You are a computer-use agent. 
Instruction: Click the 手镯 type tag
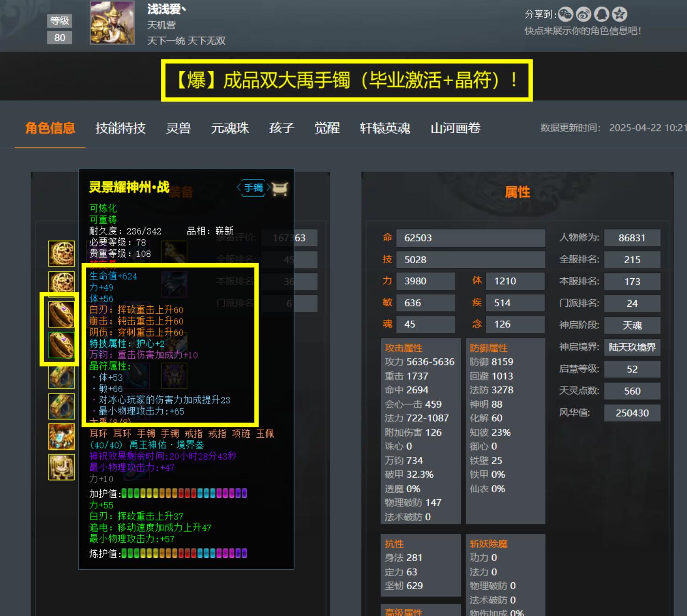[x=253, y=188]
